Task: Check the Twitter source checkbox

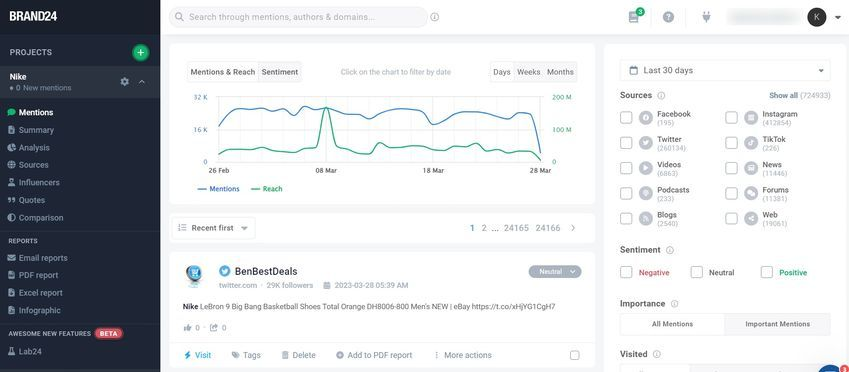Action: tap(626, 143)
